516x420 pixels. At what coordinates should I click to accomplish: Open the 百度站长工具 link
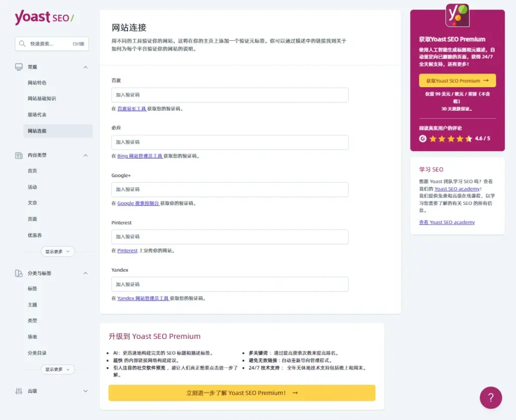(x=132, y=109)
